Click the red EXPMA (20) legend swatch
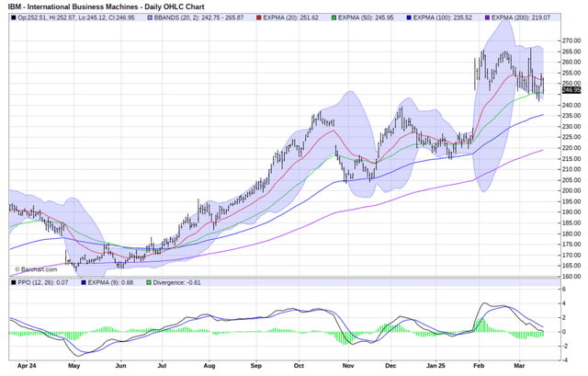 259,17
